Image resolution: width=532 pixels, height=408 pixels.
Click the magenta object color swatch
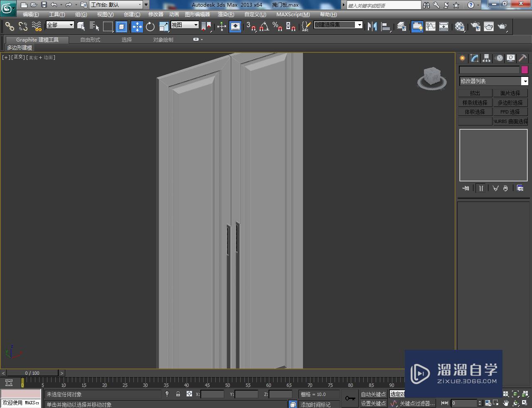click(525, 70)
